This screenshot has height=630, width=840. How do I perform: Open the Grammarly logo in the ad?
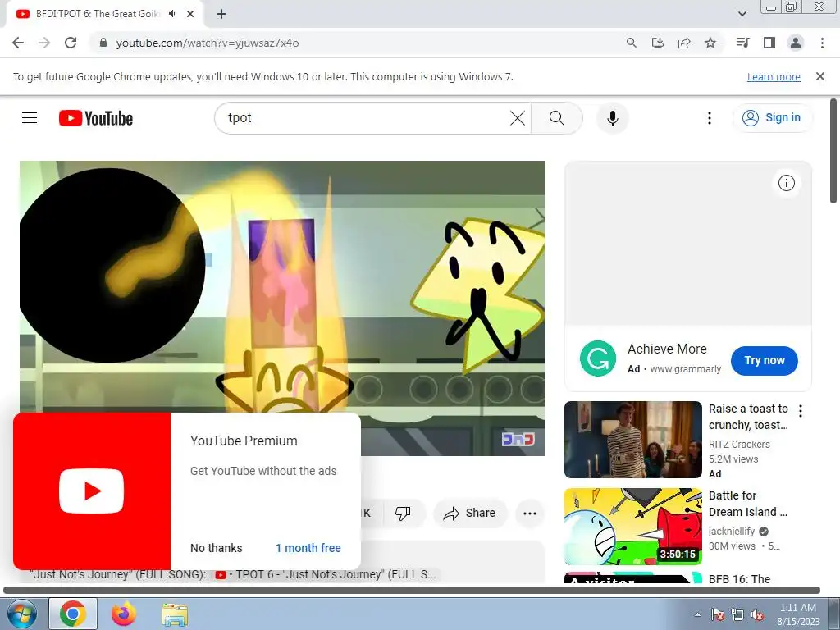point(598,358)
